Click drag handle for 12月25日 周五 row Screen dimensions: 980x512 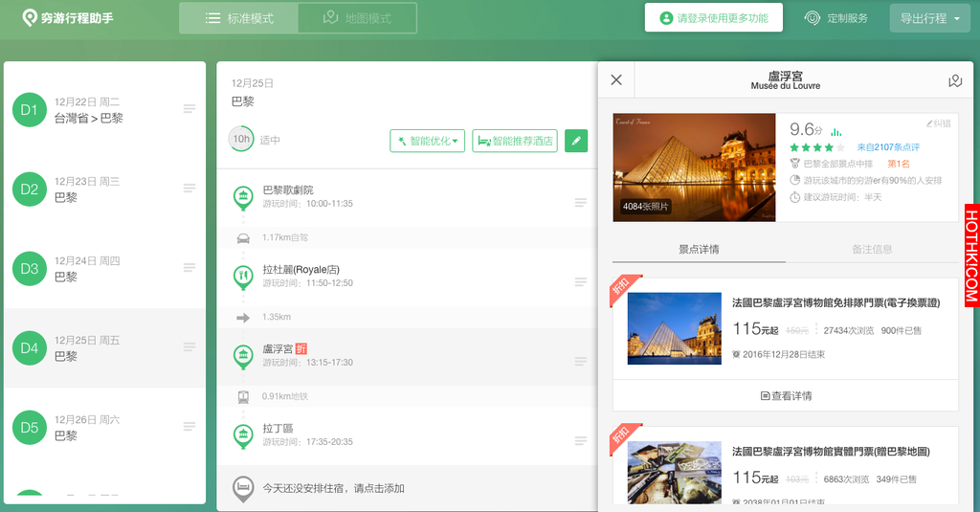(189, 347)
